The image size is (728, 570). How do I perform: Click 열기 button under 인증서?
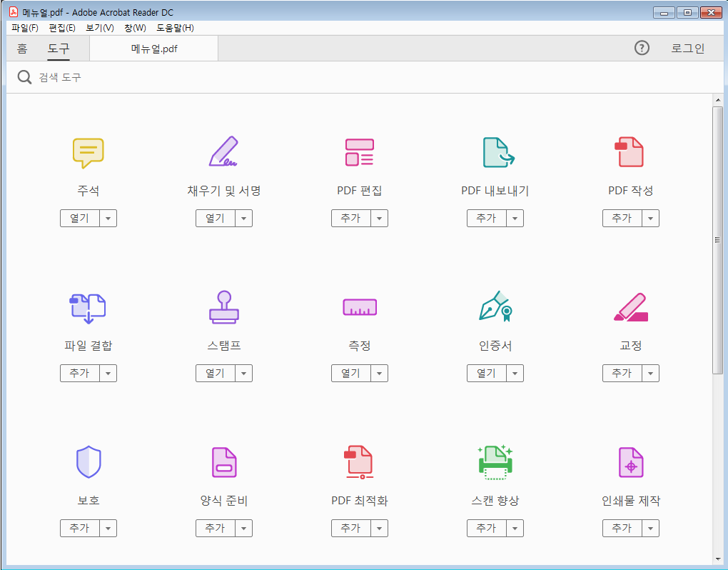coord(487,374)
